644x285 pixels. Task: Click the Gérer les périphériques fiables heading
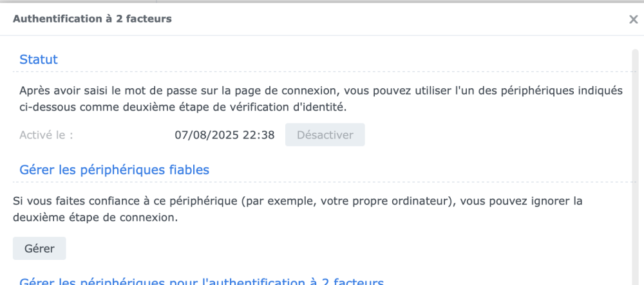(115, 170)
